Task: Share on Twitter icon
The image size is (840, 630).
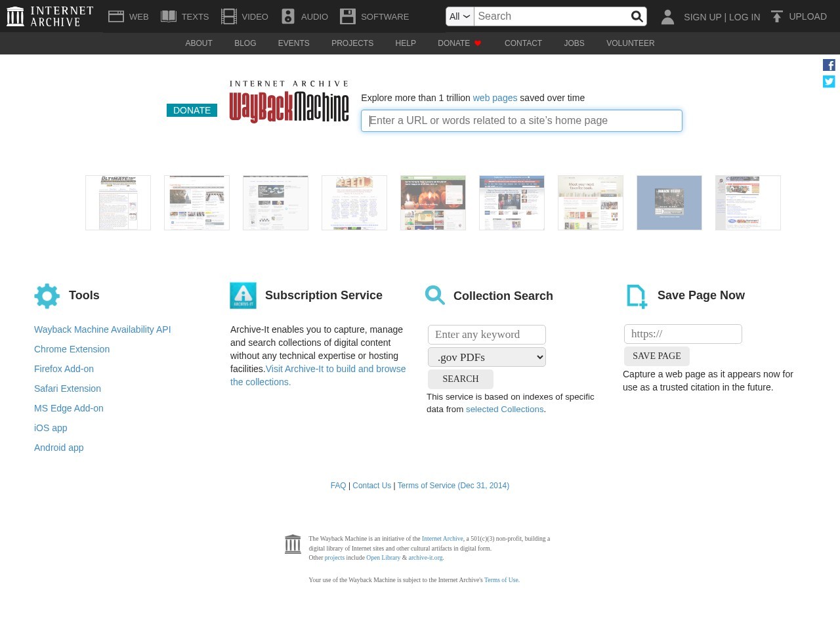Action: pos(829,81)
